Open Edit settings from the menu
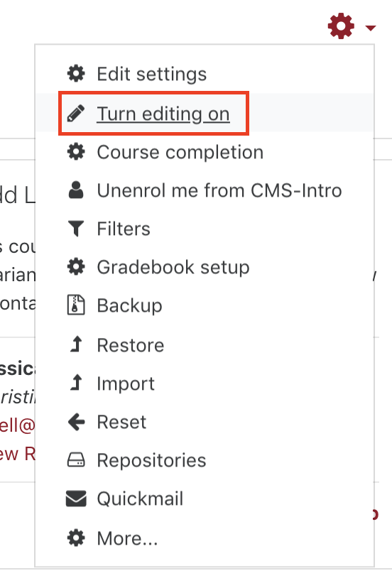This screenshot has height=588, width=392. click(151, 74)
